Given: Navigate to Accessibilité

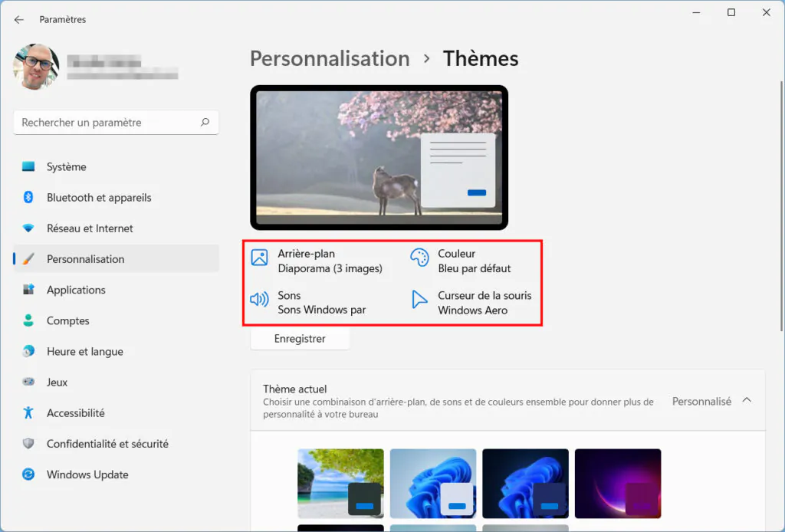Looking at the screenshot, I should [x=117, y=412].
